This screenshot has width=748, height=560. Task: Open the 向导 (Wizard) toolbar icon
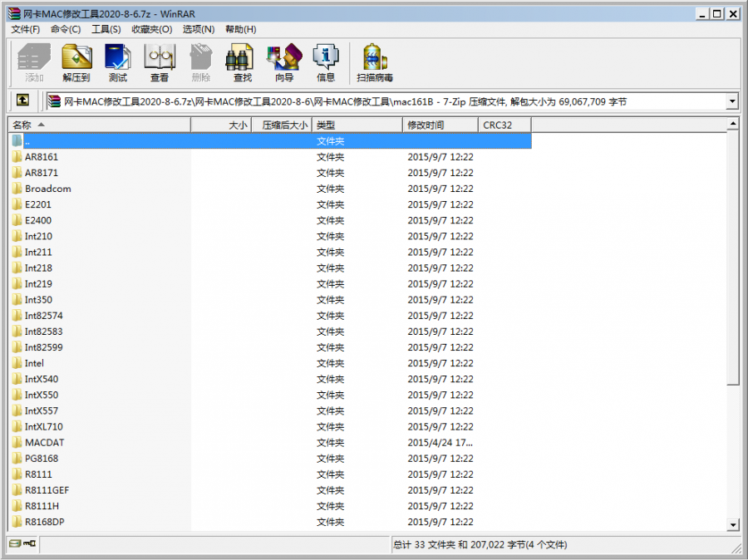284,62
